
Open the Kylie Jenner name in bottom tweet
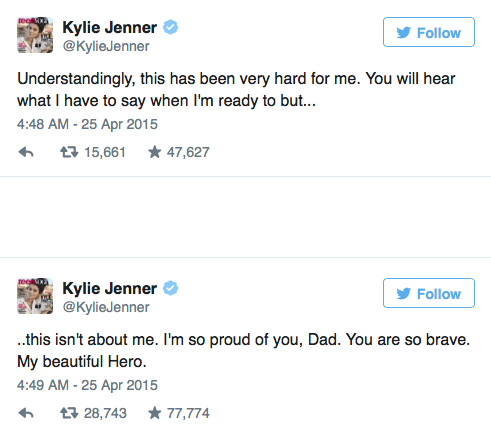109,288
